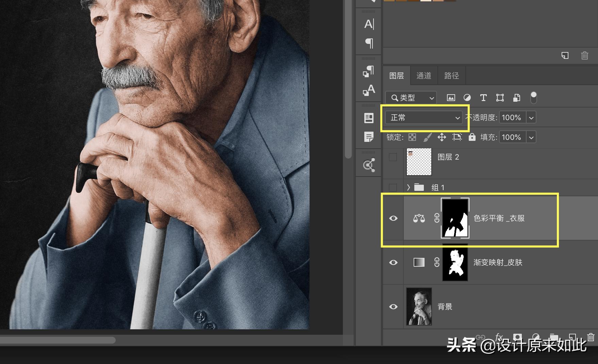Viewport: 598px width, 364px height.
Task: Open the Paragraph panel from the sidebar
Action: [x=368, y=44]
